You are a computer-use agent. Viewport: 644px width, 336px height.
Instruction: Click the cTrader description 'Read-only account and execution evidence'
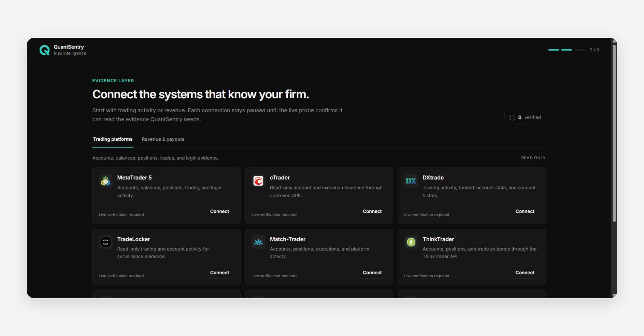(x=326, y=192)
